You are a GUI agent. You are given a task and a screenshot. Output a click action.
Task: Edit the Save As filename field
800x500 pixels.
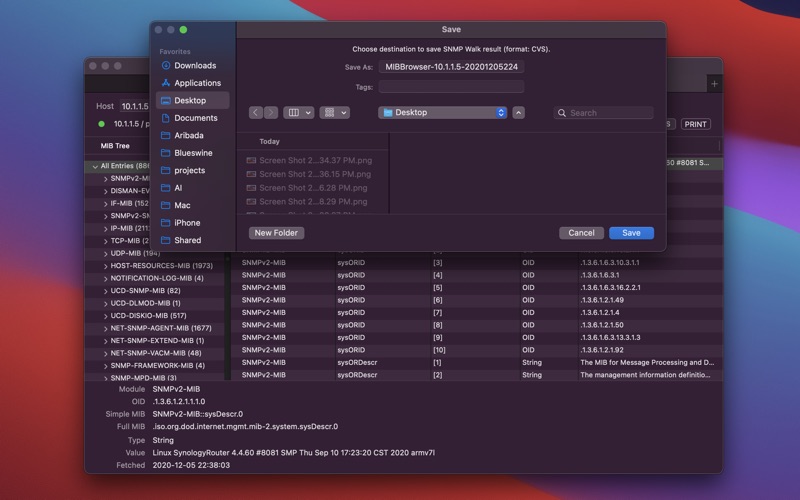[451, 67]
